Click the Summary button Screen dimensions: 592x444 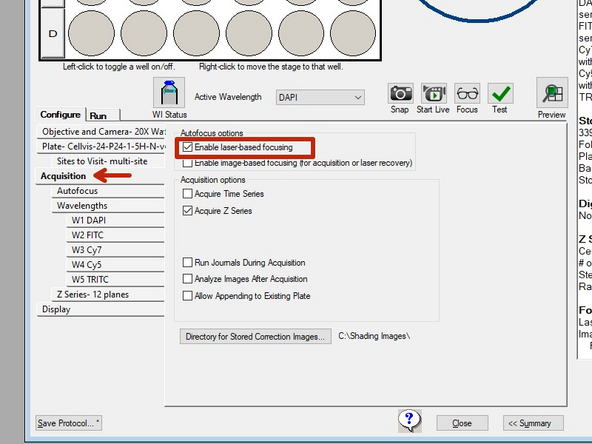tap(533, 423)
